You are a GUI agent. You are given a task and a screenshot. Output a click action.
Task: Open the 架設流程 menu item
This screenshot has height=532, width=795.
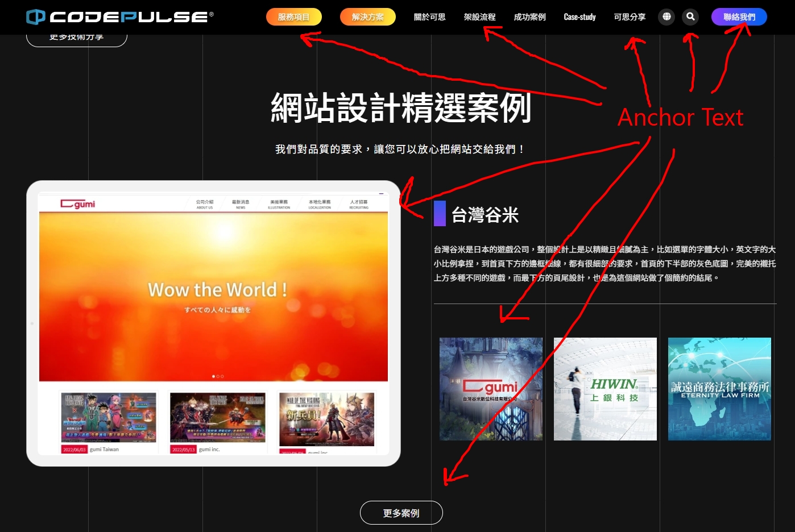[479, 17]
